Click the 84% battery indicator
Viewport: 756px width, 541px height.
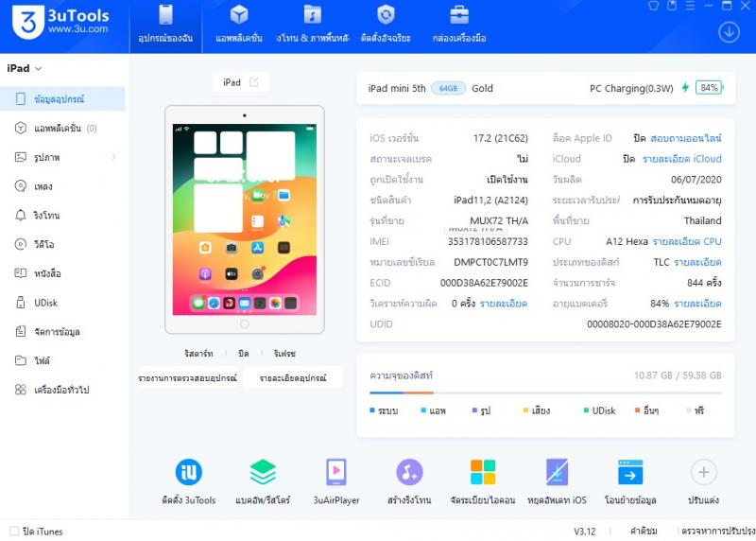point(710,88)
